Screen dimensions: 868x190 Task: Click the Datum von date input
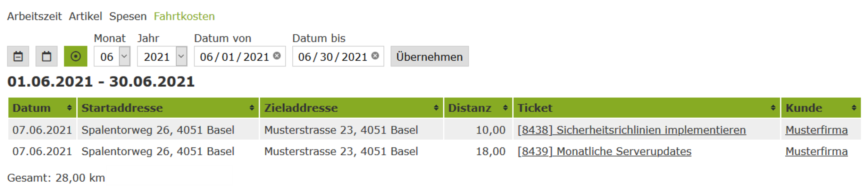click(x=235, y=56)
